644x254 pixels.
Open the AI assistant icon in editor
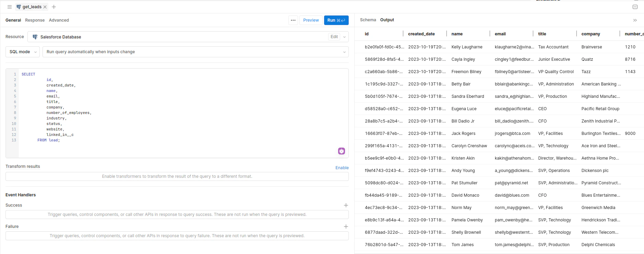[342, 151]
